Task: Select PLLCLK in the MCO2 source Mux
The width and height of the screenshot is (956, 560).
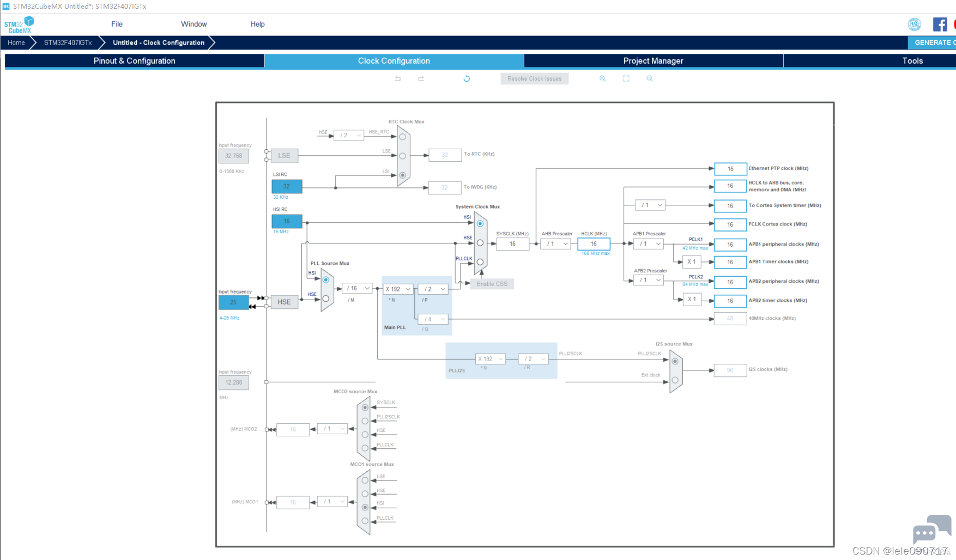Action: (x=365, y=448)
